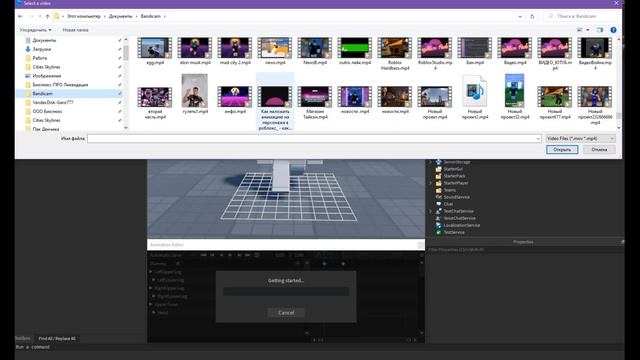Open the view options dropdown arrow
Image resolution: width=640 pixels, height=360 pixels.
point(588,30)
